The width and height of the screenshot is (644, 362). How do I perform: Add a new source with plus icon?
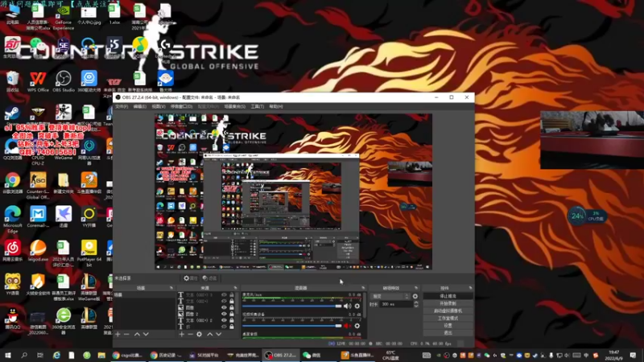pos(182,334)
